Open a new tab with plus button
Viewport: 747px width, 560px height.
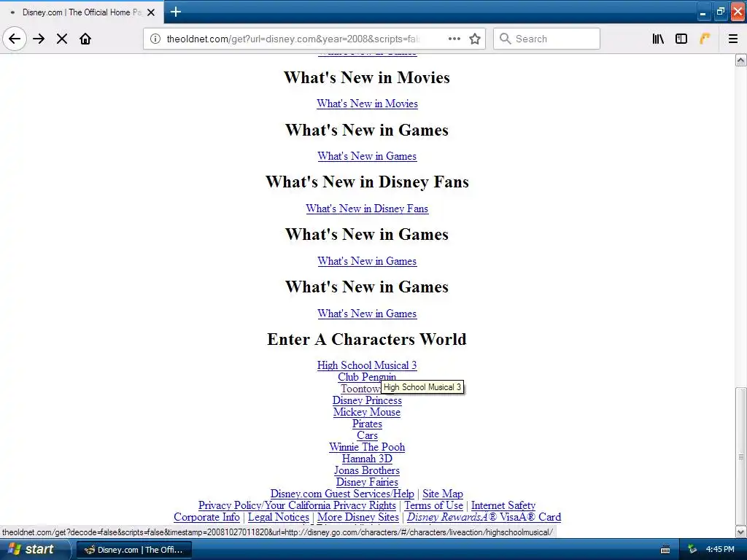click(176, 12)
